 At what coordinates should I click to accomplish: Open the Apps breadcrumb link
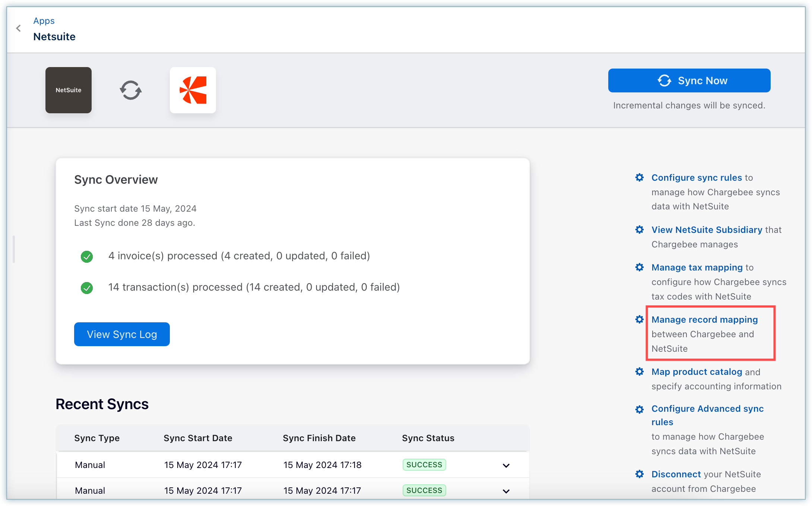coord(44,21)
